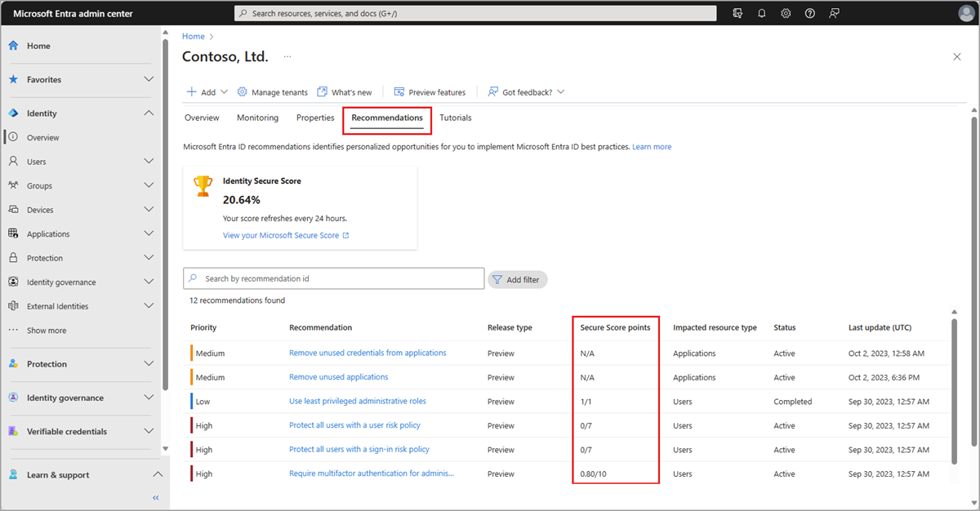Click the feedback person icon in header
Screen dimensions: 980x511
834,14
